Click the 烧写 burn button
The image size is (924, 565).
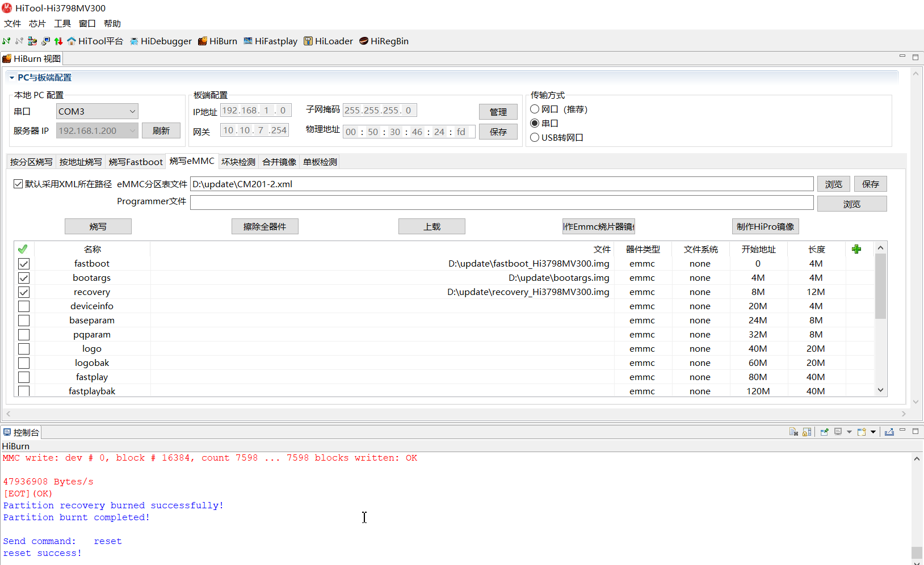[x=98, y=226]
